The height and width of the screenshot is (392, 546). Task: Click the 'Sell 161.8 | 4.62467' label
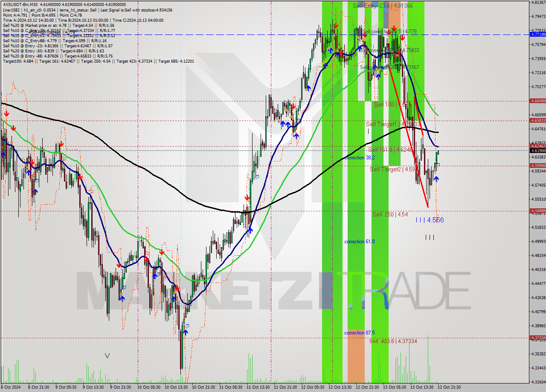click(391, 150)
